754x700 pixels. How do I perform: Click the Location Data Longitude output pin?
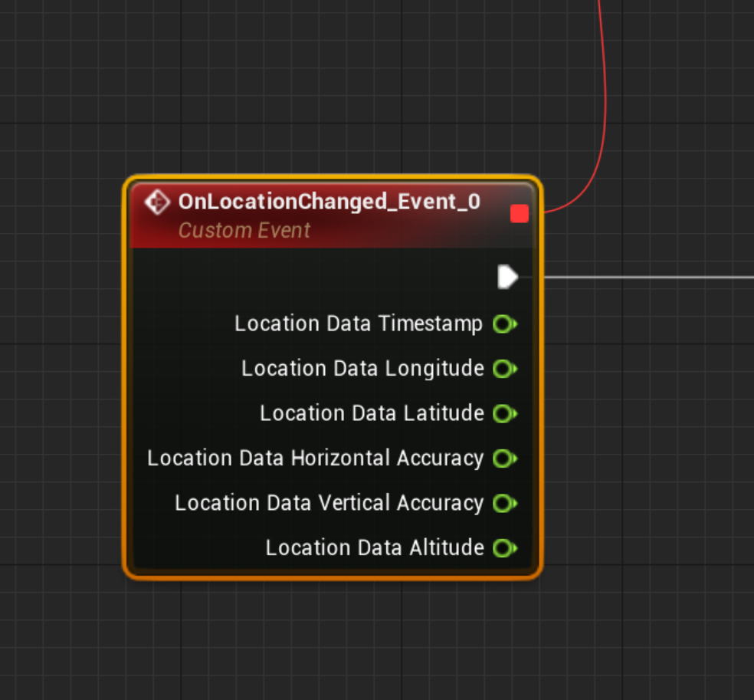[505, 369]
